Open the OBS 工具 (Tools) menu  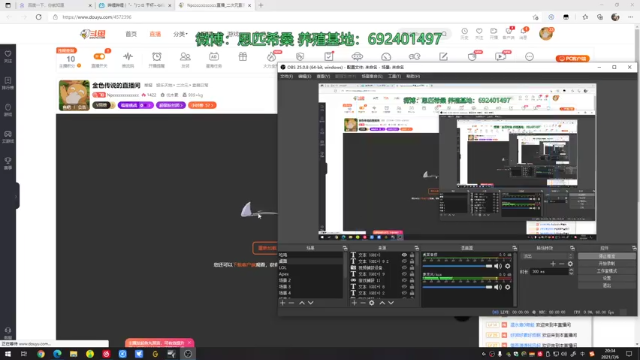tap(394, 76)
